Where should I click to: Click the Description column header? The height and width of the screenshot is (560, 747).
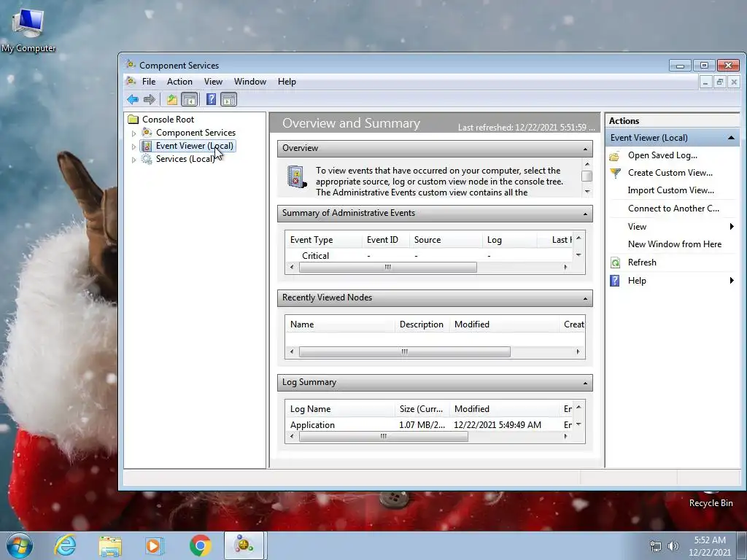[x=422, y=324]
